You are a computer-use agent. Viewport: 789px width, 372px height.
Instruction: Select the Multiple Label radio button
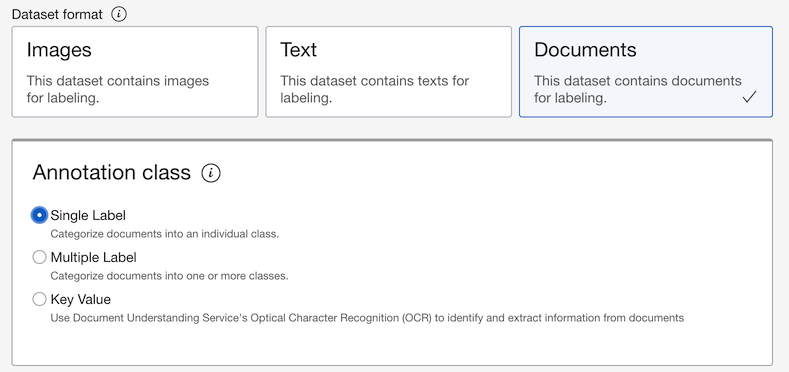(x=39, y=258)
